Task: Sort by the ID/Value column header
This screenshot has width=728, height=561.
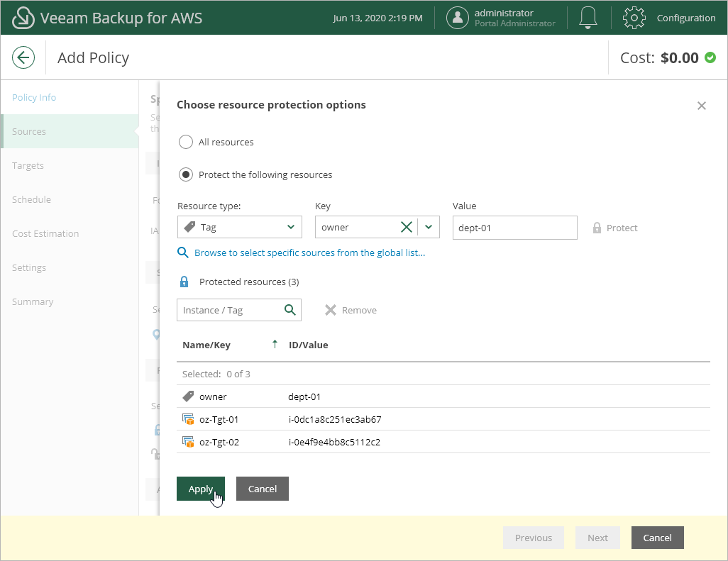Action: click(x=308, y=345)
